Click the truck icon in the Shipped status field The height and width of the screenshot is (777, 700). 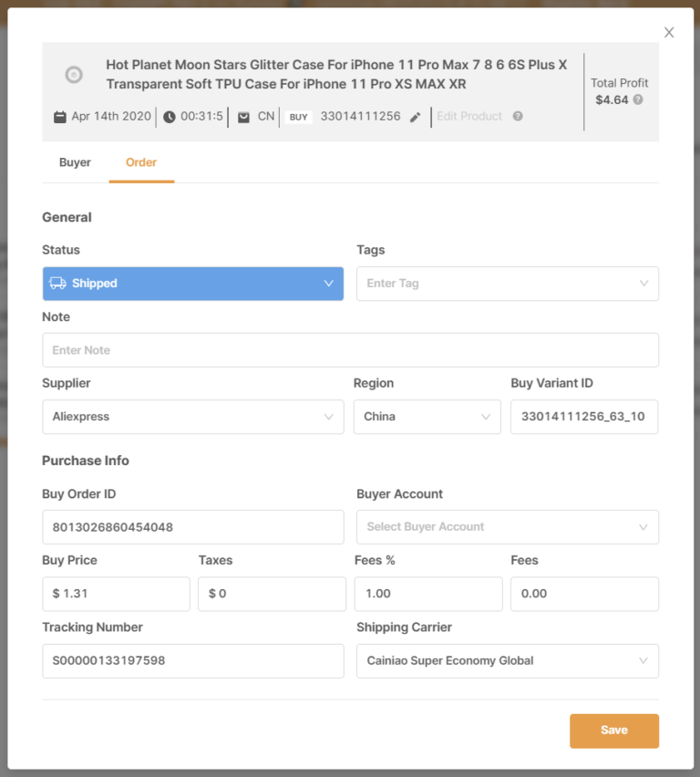[x=59, y=284]
